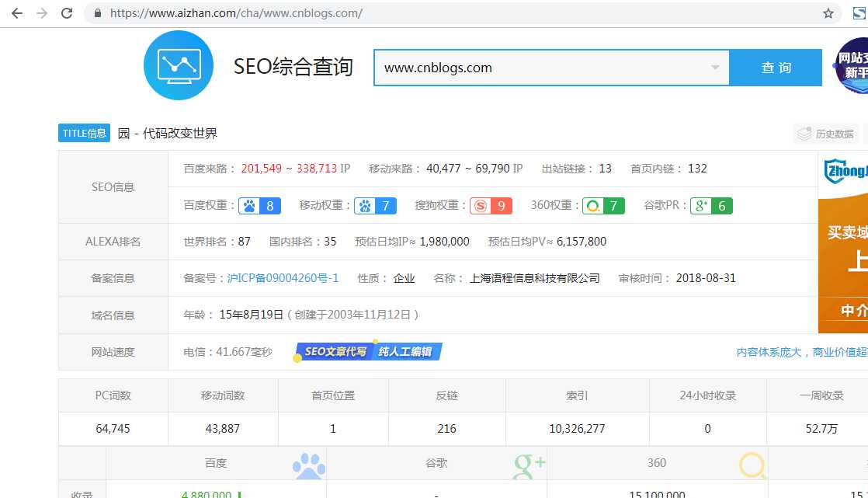Click the lock icon in address bar

[98, 13]
